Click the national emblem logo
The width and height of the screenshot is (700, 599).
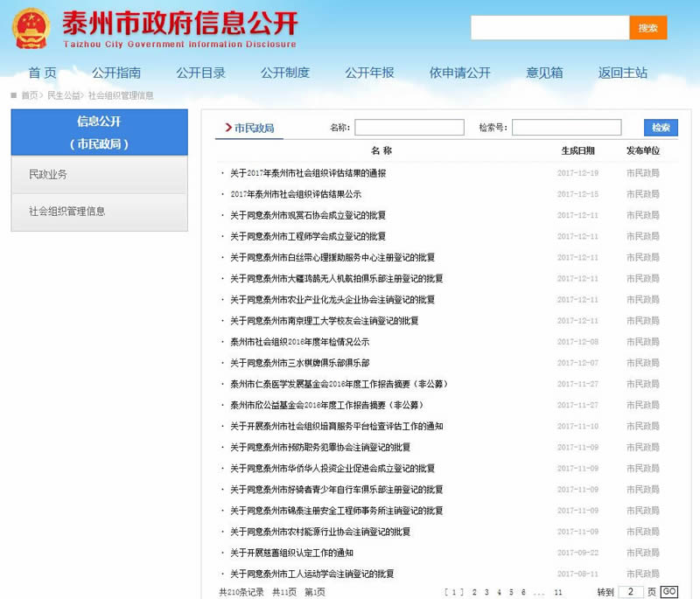click(31, 26)
